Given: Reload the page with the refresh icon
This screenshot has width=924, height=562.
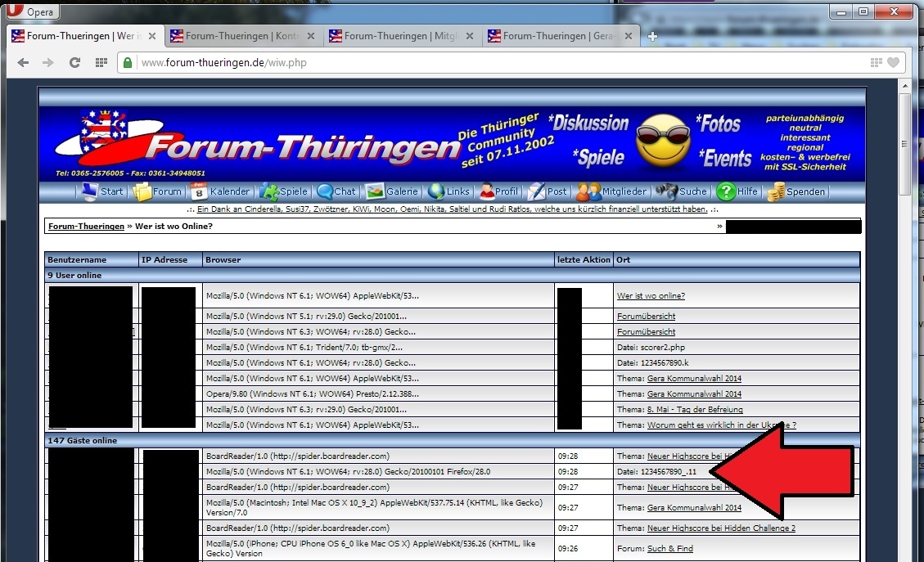Looking at the screenshot, I should pos(74,62).
